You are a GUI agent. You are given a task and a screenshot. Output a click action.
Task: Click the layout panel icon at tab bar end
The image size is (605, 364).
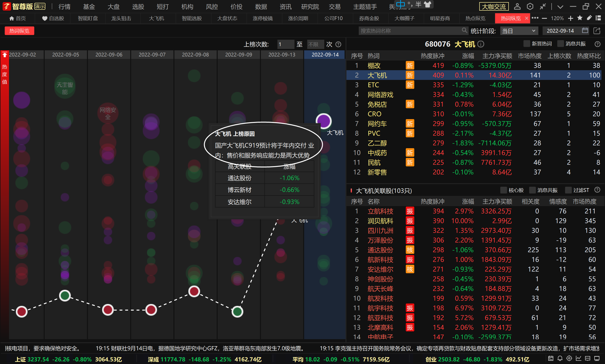(x=598, y=18)
